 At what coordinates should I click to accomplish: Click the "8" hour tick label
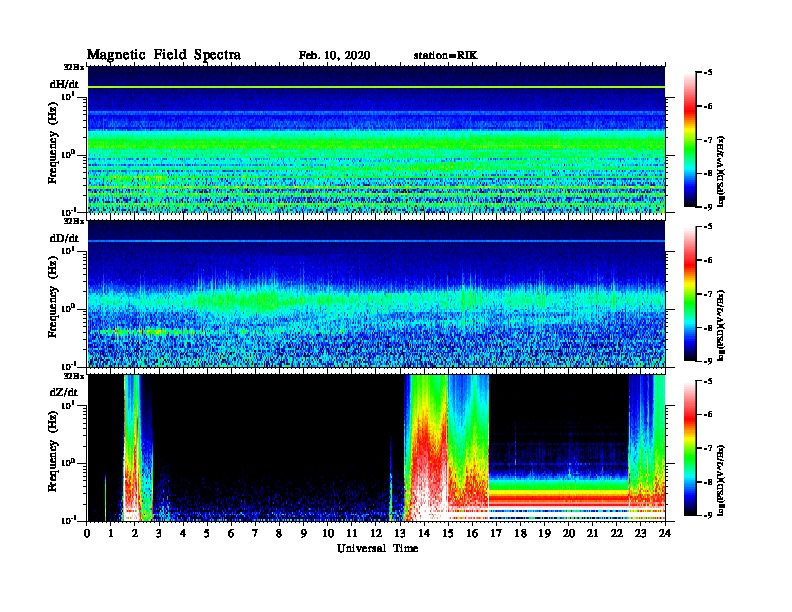(x=279, y=533)
